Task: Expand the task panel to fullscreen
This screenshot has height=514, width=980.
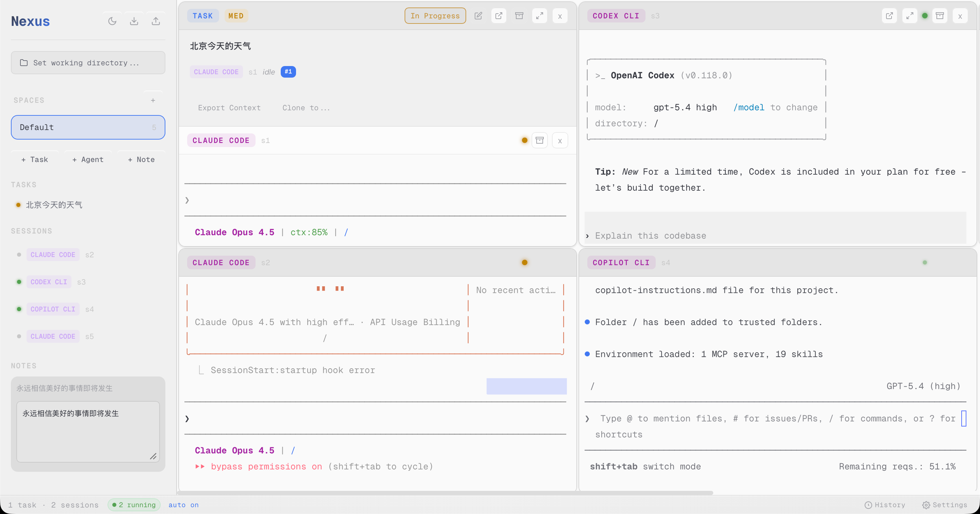Action: point(539,16)
